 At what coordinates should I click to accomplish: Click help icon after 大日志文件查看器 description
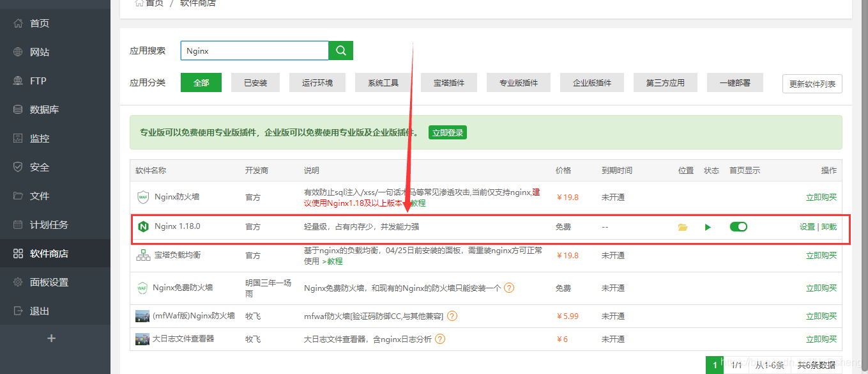click(440, 339)
